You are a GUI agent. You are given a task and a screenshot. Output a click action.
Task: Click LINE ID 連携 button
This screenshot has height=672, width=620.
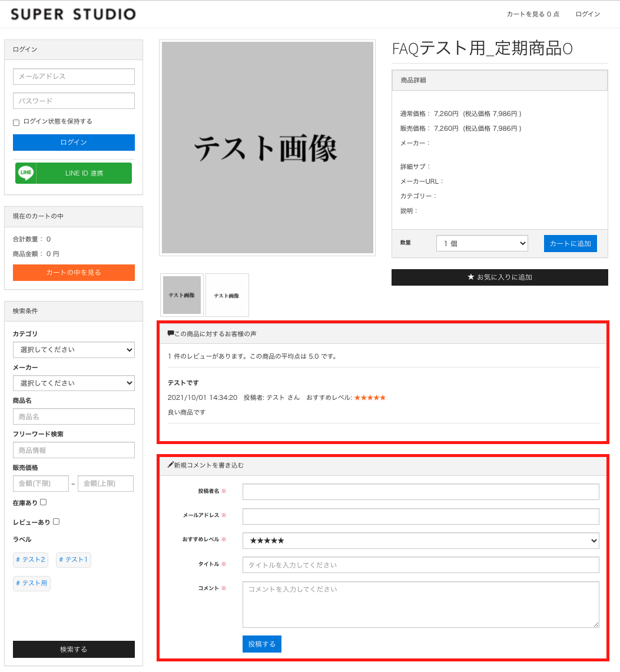(x=74, y=173)
